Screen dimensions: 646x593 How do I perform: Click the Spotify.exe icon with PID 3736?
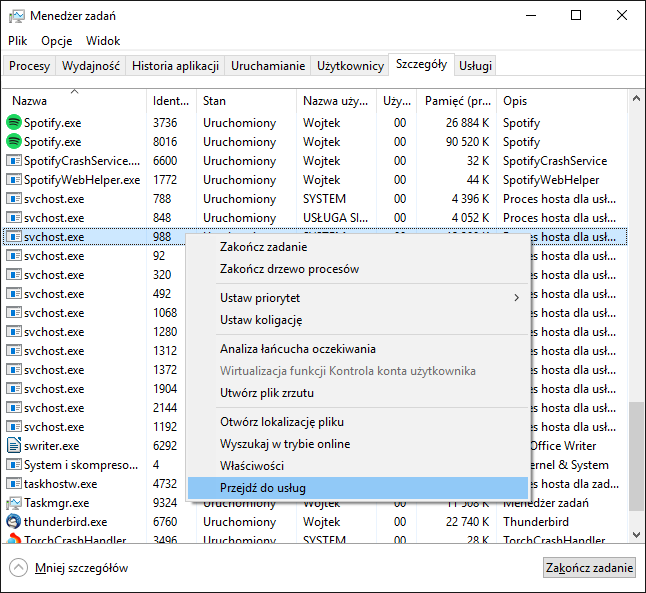click(x=14, y=123)
